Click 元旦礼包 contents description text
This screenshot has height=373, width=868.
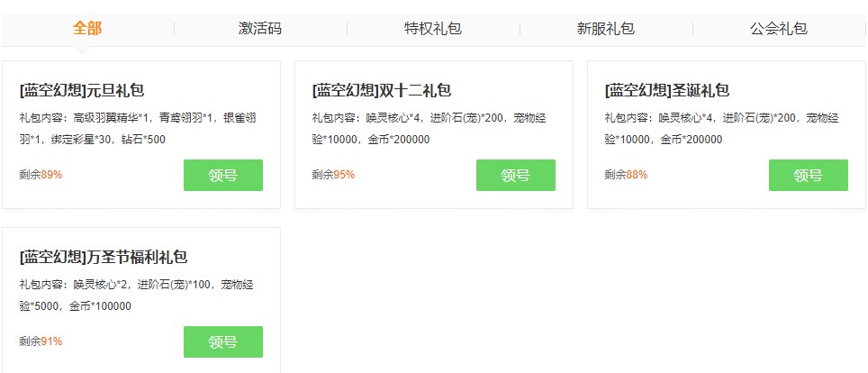(137, 128)
